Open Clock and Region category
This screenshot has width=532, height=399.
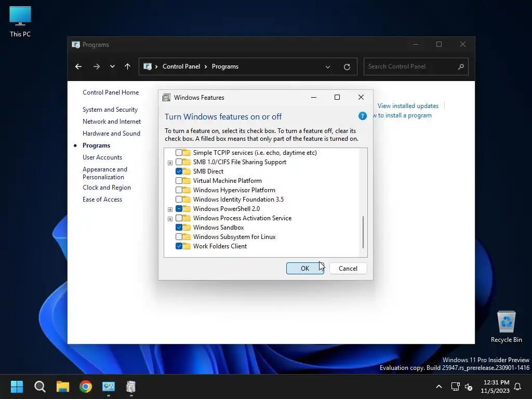[107, 187]
